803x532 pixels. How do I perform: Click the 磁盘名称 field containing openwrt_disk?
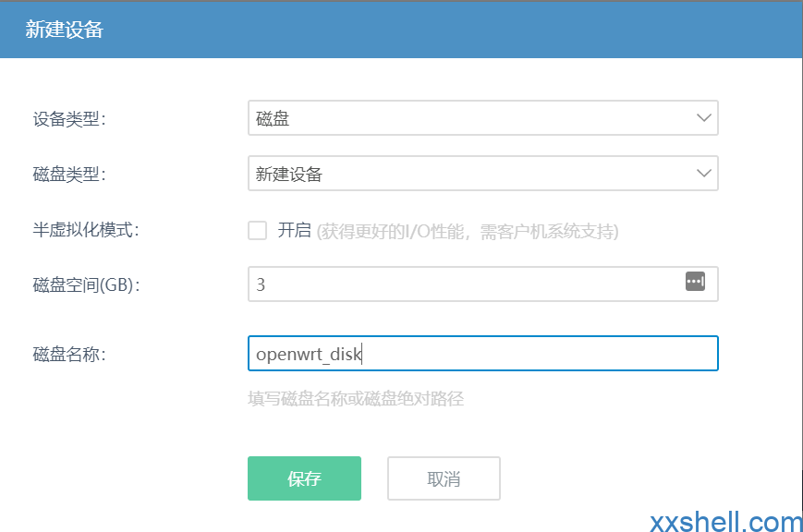482,353
